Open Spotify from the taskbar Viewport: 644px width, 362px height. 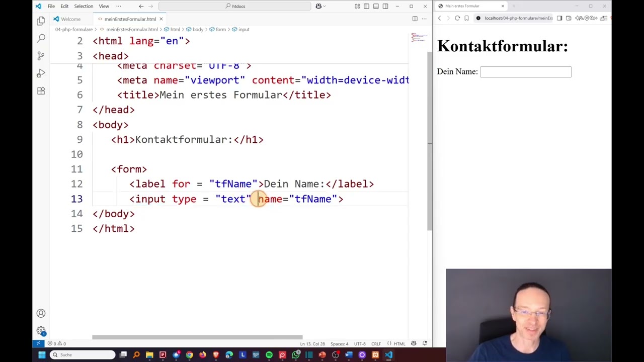(x=269, y=355)
